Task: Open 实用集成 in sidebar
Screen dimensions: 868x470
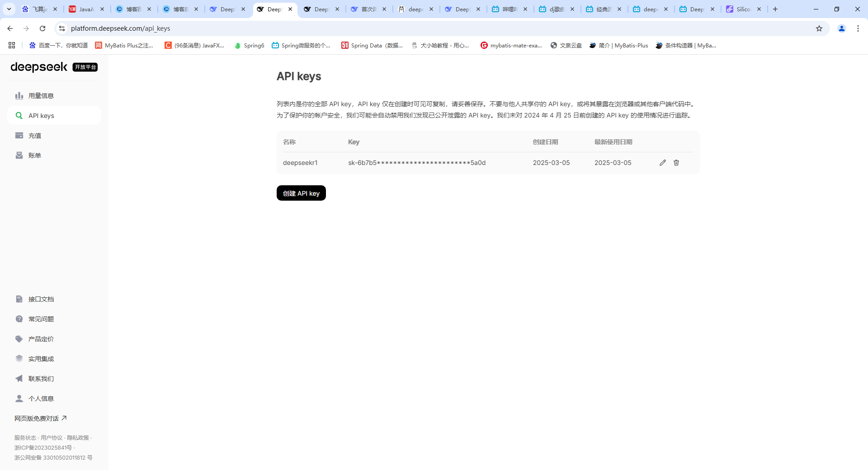Action: click(x=54, y=359)
